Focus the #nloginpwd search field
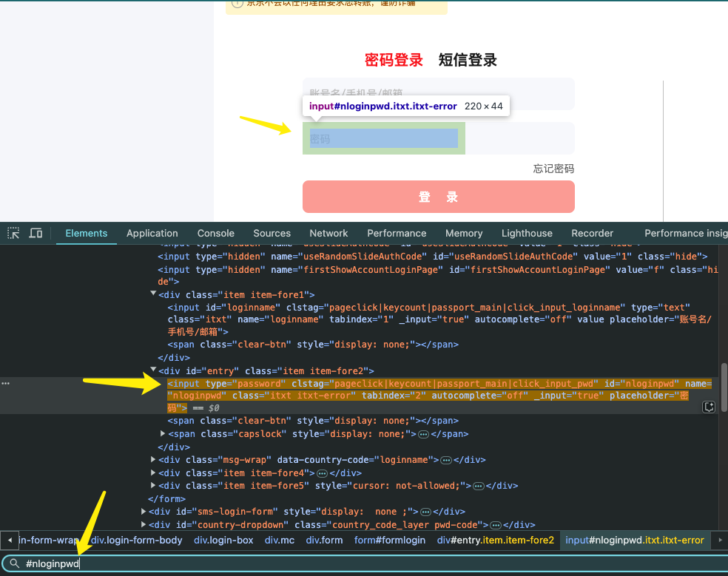 tap(370, 563)
